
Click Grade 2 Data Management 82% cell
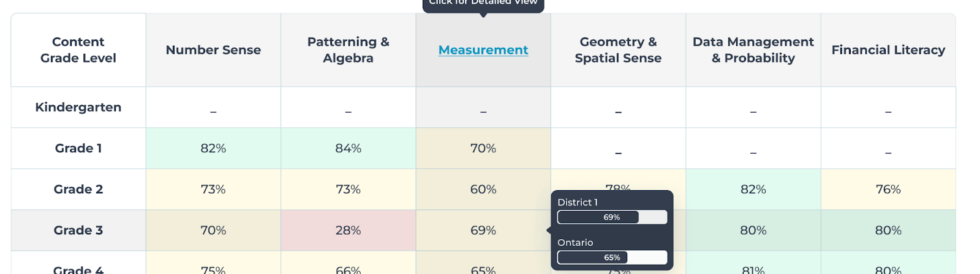coord(753,190)
